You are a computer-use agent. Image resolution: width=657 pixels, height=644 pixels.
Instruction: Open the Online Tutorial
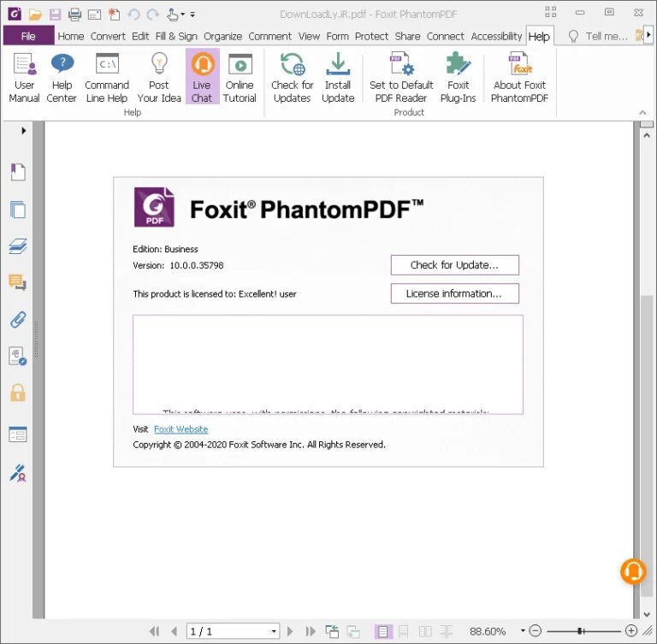coord(240,78)
